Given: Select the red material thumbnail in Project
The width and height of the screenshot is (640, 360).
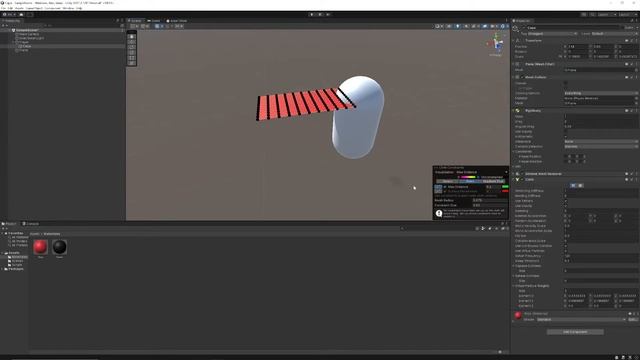Looking at the screenshot, I should pos(40,247).
